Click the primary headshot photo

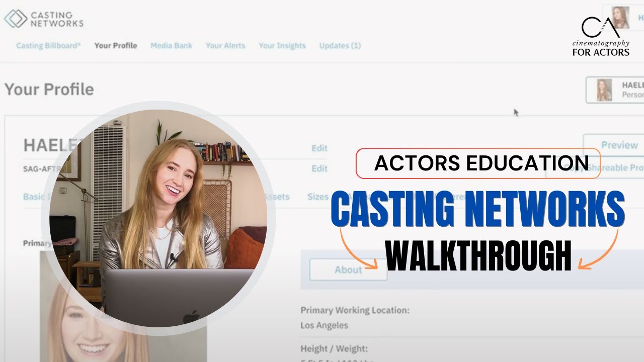point(123,307)
